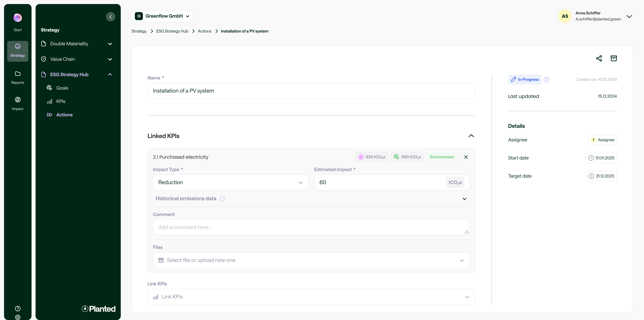644x320 pixels.
Task: Click the Start orb icon
Action: pos(17,18)
